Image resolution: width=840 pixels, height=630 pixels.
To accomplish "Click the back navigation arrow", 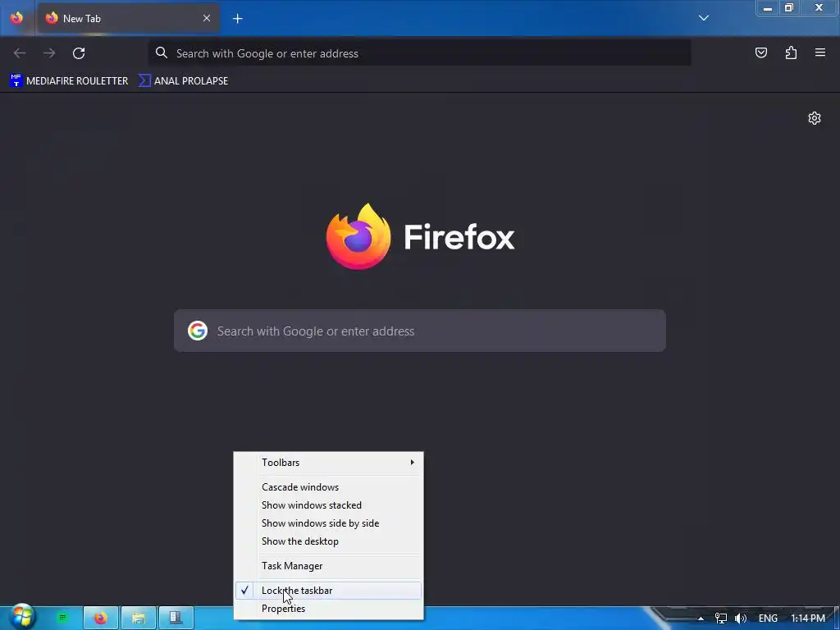I will (20, 53).
